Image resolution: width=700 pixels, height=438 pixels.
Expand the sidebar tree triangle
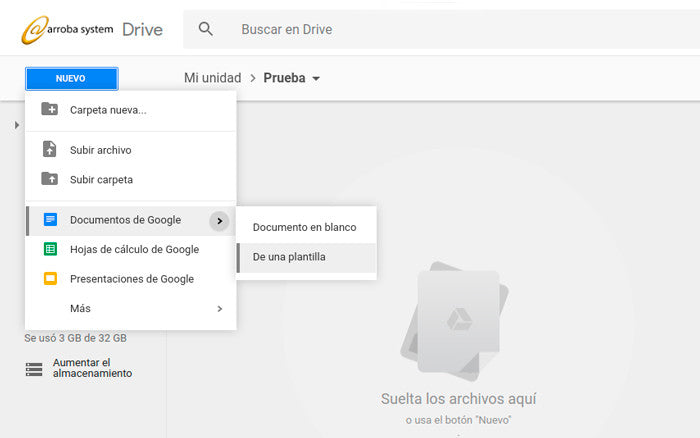coord(17,125)
